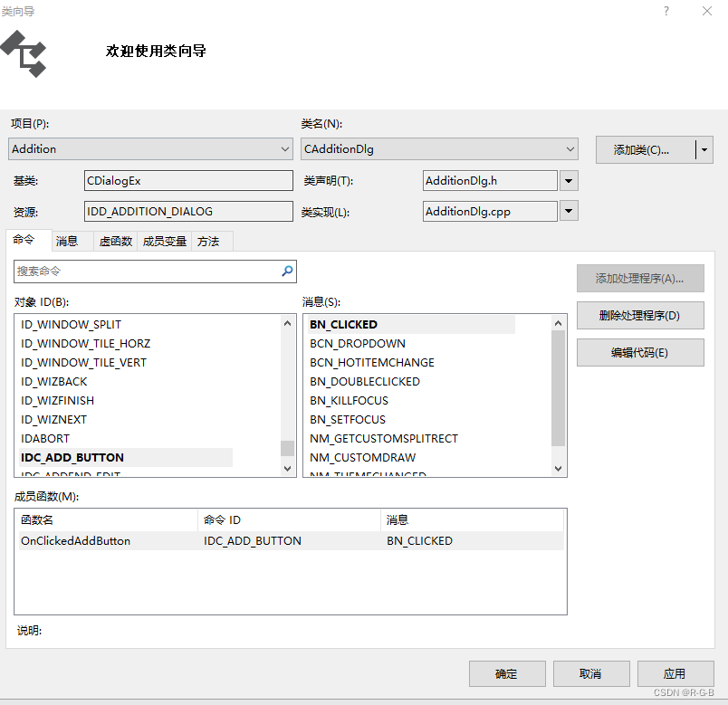Viewport: 728px width, 705px height.
Task: Confirm with the 确定 button
Action: coord(507,673)
